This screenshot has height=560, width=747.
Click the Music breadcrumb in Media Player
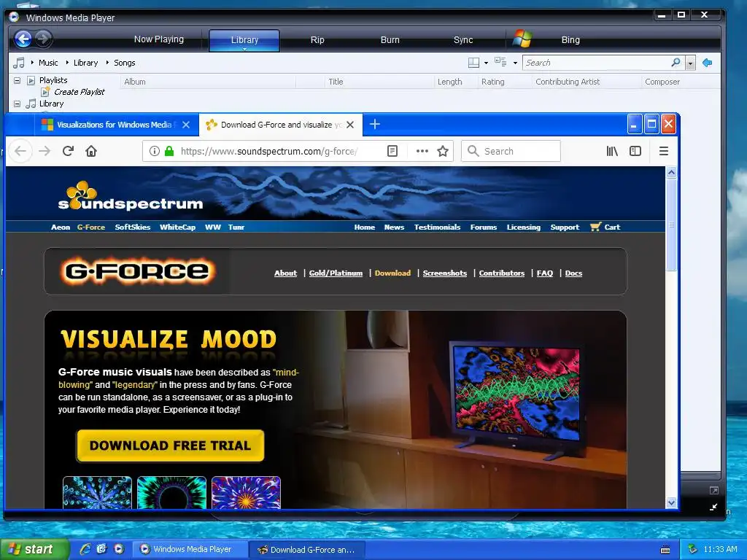[x=48, y=63]
